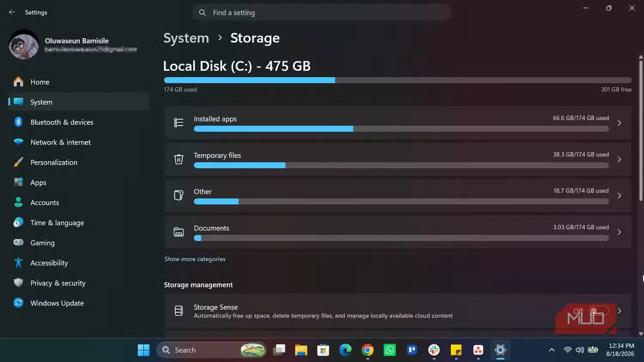Click the Time & language clock icon

[x=18, y=223]
